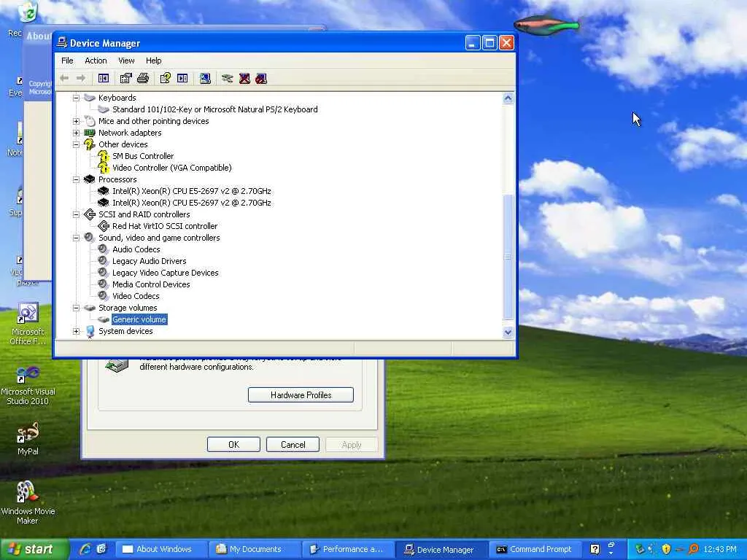Click the Print toolbar icon

pyautogui.click(x=143, y=78)
